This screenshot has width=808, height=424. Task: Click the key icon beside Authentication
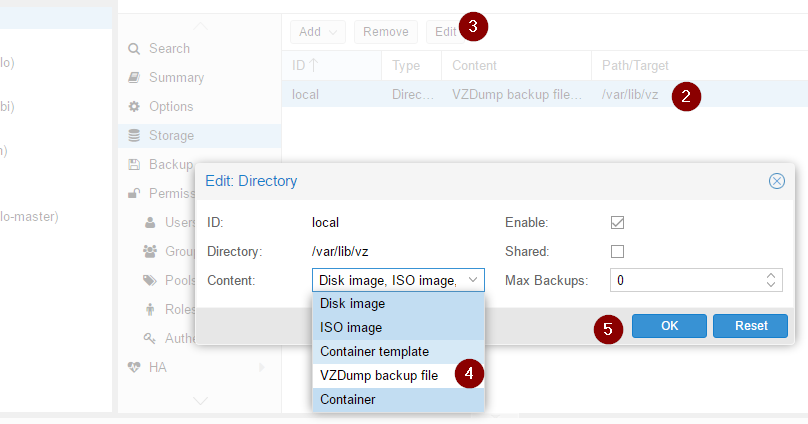click(150, 338)
